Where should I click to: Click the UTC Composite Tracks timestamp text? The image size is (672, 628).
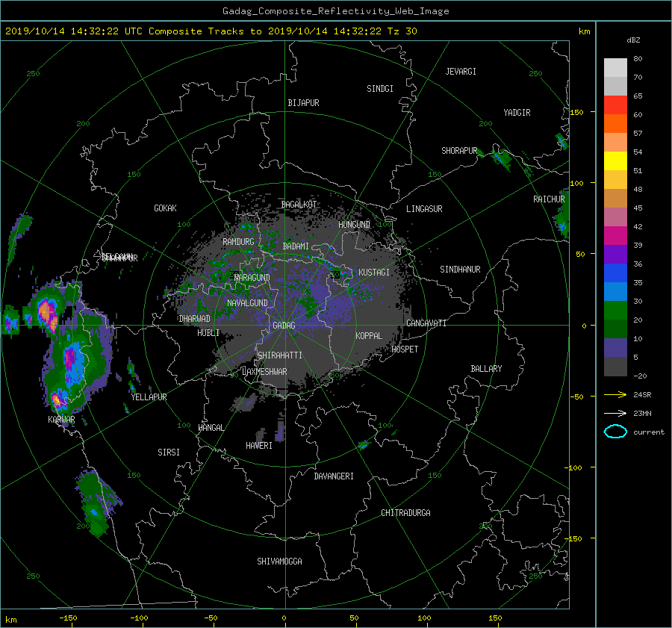(211, 31)
